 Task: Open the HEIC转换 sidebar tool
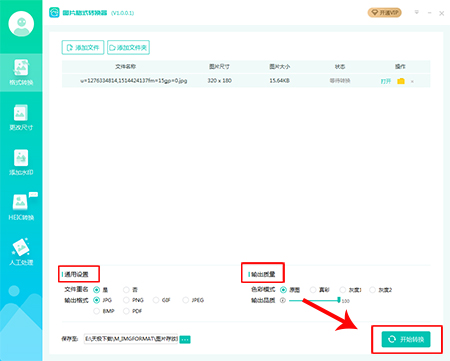coord(21,207)
